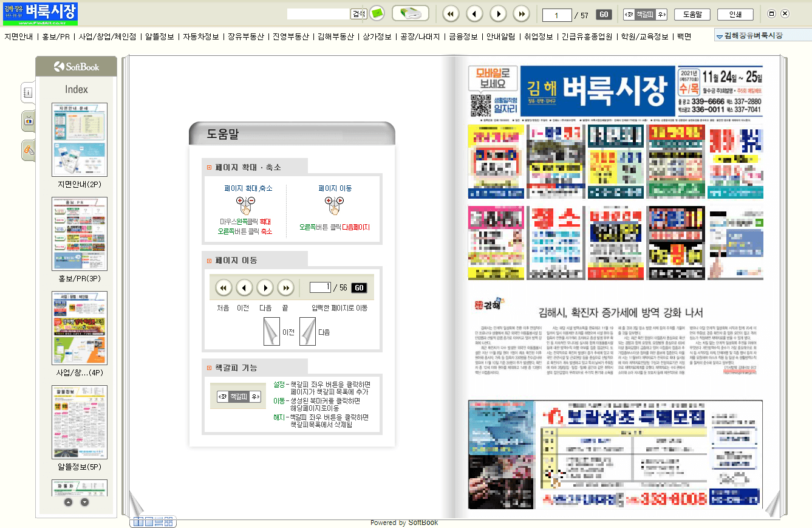The width and height of the screenshot is (812, 528).
Task: Open the 지면안내 menu item
Action: (x=19, y=36)
